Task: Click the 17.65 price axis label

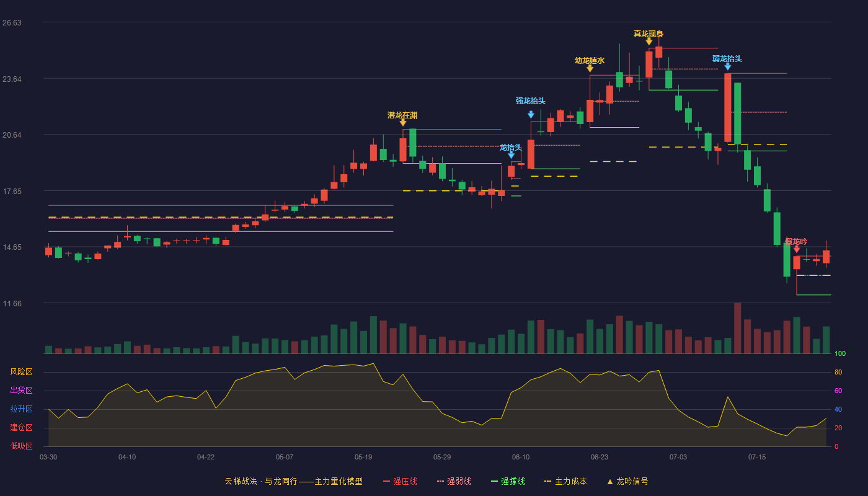Action: tap(12, 192)
